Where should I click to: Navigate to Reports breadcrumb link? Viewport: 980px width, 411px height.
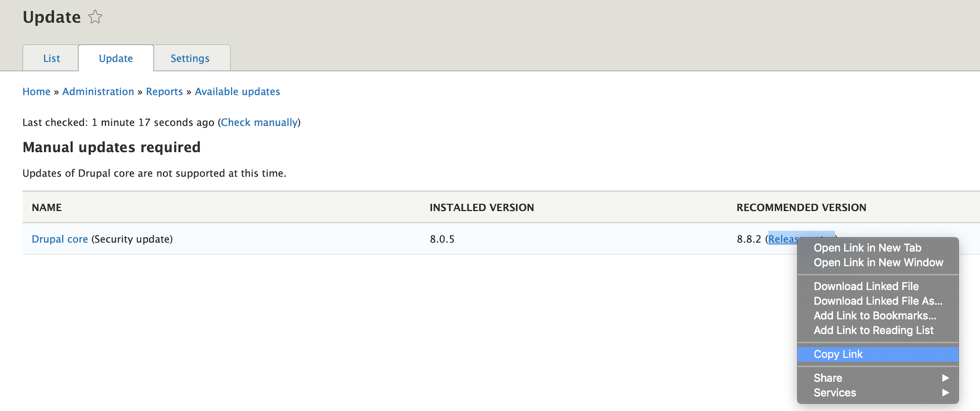(x=164, y=92)
